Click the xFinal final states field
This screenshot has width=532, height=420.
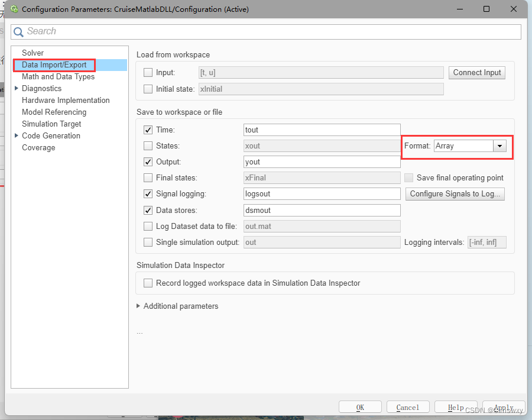322,177
